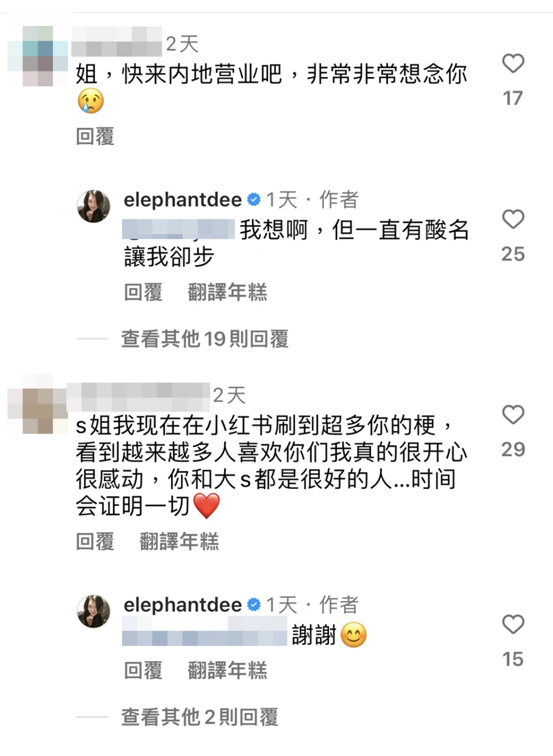Screen dimensions: 553x756
Task: Open the second commenter's blurred profile picture
Action: [38, 403]
